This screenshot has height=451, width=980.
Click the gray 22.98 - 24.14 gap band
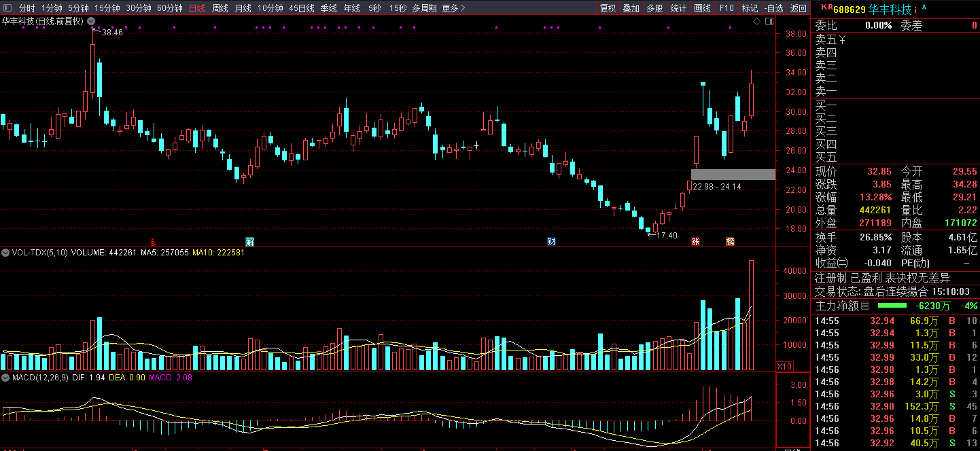click(x=733, y=175)
